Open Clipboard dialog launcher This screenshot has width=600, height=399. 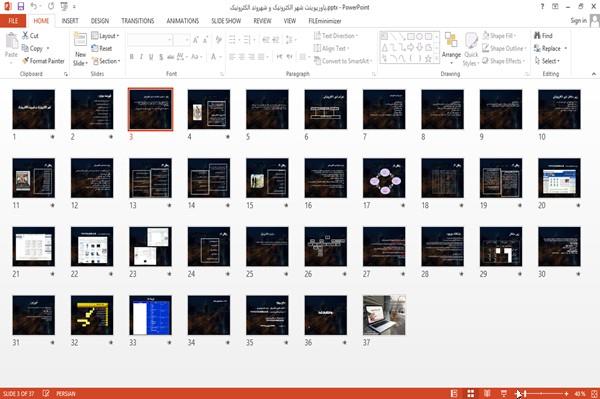point(66,74)
